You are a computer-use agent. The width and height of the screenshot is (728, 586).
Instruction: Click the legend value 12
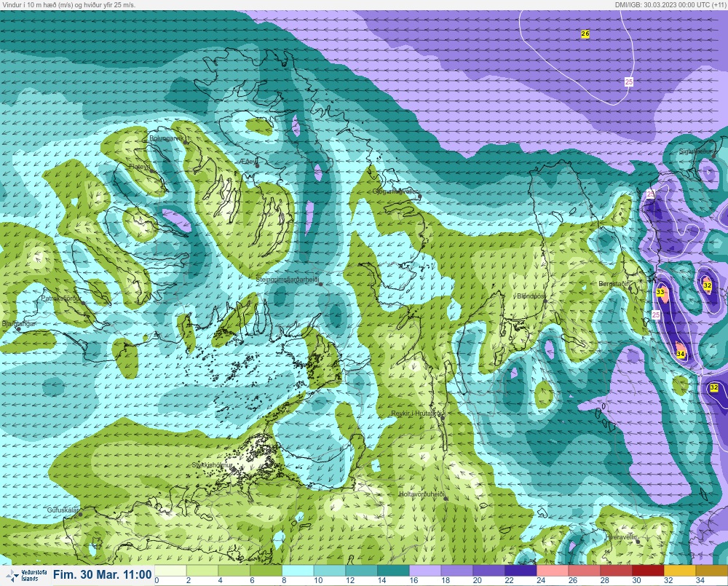350,580
